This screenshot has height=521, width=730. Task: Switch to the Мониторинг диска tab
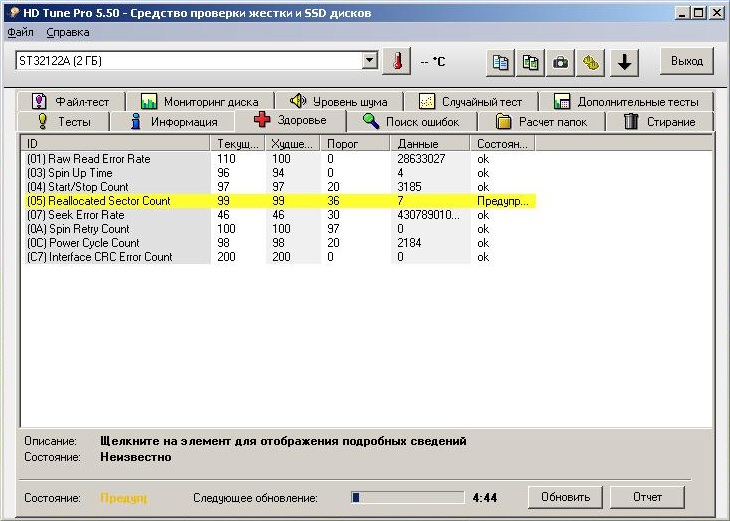point(200,101)
